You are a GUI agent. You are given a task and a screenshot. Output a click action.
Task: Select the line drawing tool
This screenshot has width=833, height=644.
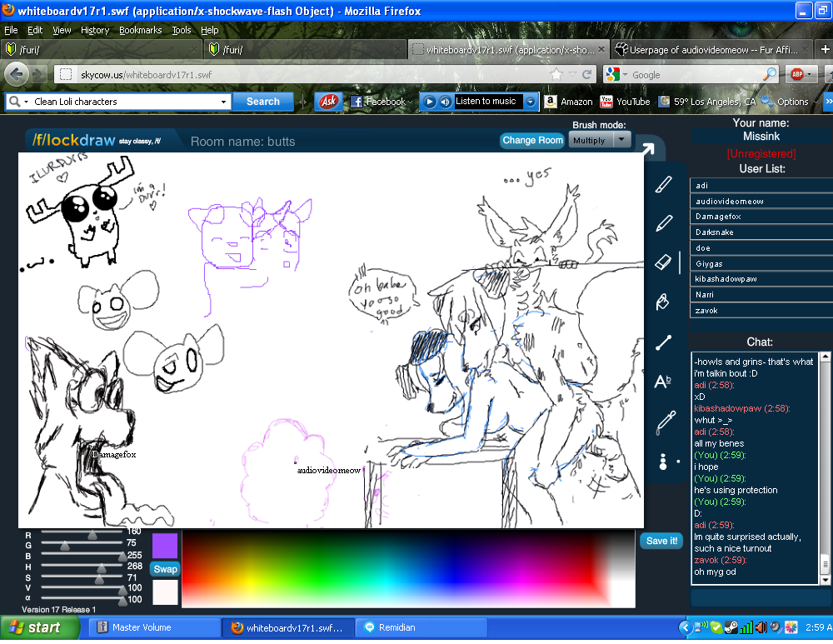point(664,342)
